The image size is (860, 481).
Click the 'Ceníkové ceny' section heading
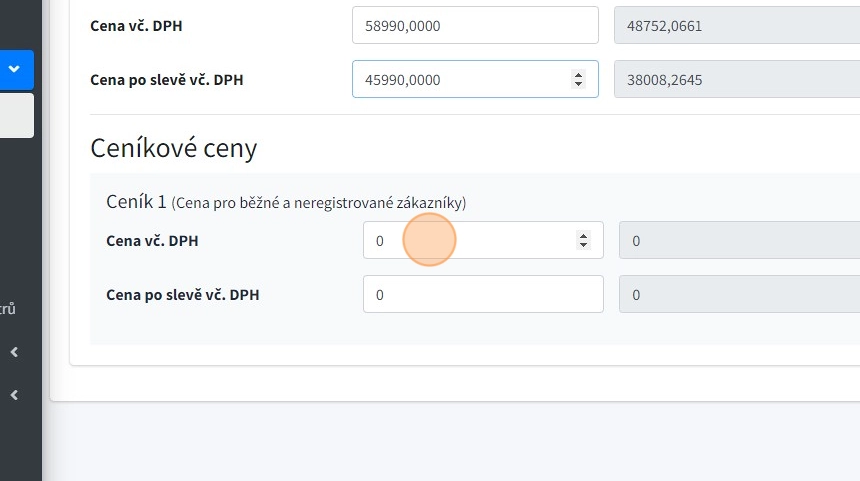(x=173, y=149)
